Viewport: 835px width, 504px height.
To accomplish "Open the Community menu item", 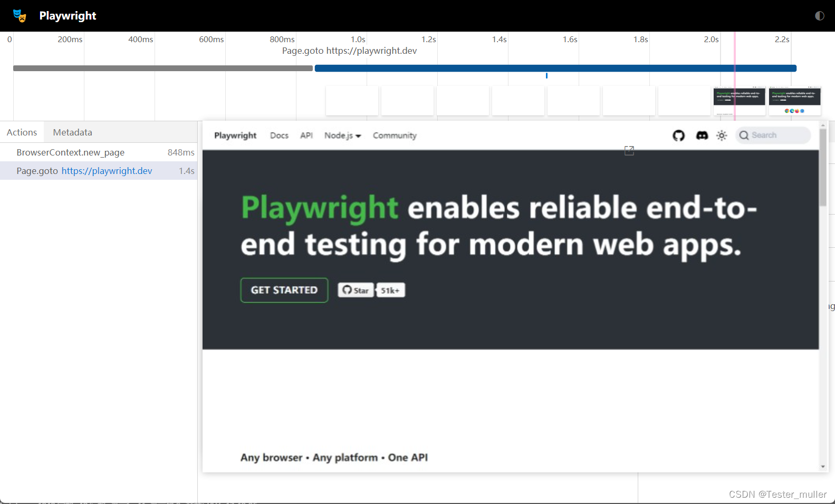I will pos(395,135).
